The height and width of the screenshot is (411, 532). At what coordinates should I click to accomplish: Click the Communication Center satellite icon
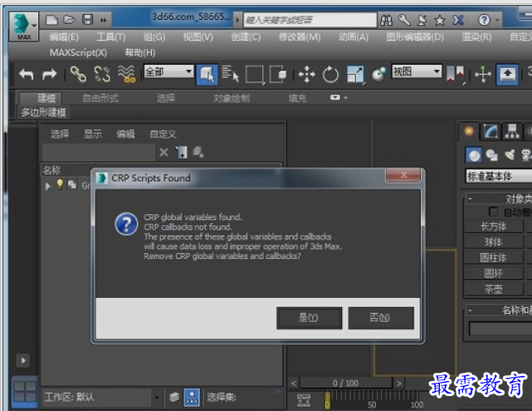422,21
